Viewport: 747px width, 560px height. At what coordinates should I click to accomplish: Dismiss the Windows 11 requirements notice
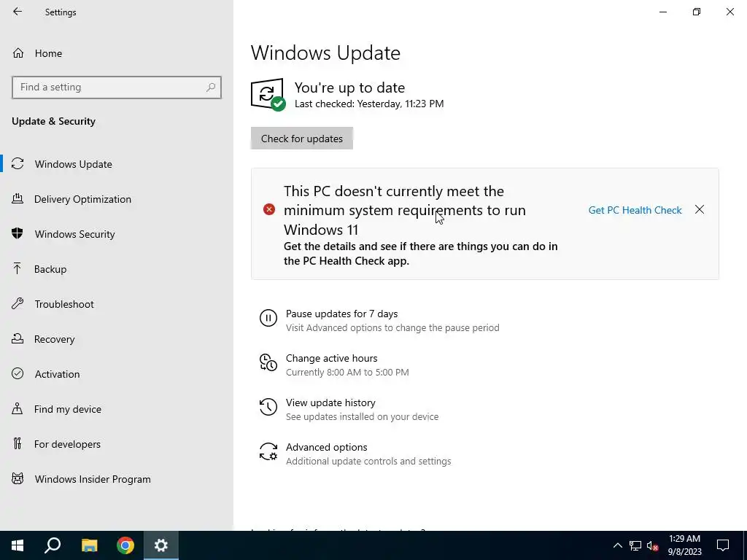(700, 209)
